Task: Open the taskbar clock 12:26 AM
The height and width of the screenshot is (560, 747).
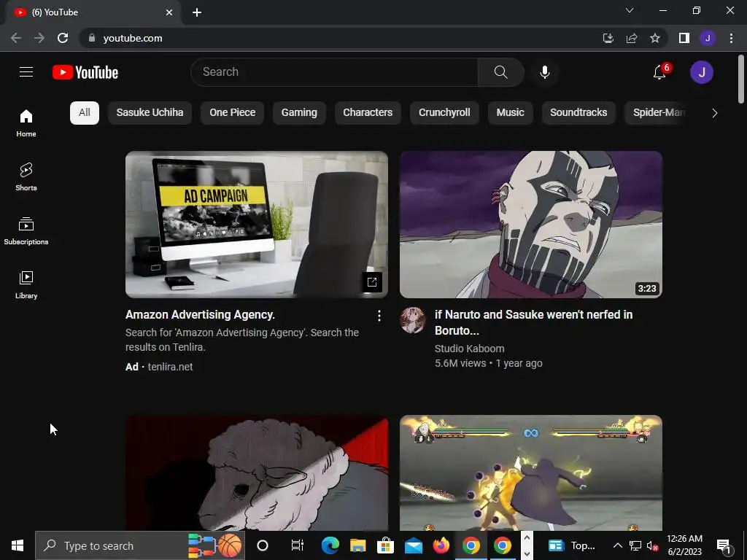Action: tap(684, 545)
